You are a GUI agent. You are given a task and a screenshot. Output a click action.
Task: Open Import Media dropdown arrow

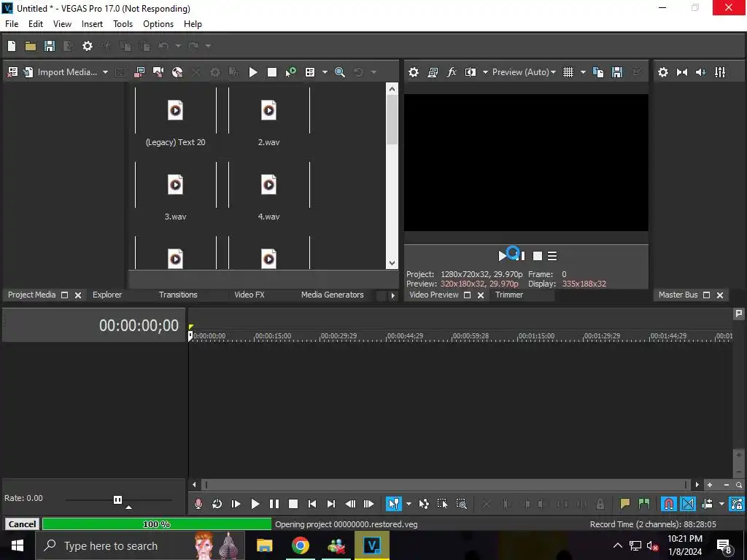105,72
